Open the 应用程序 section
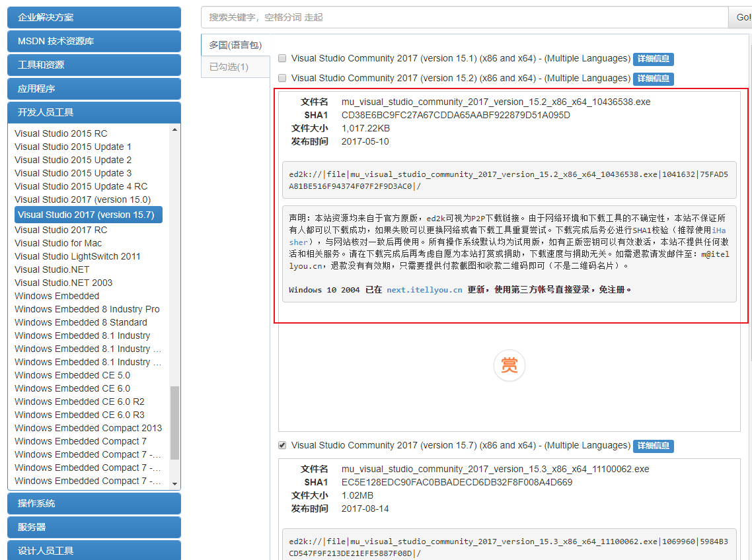 tap(94, 88)
